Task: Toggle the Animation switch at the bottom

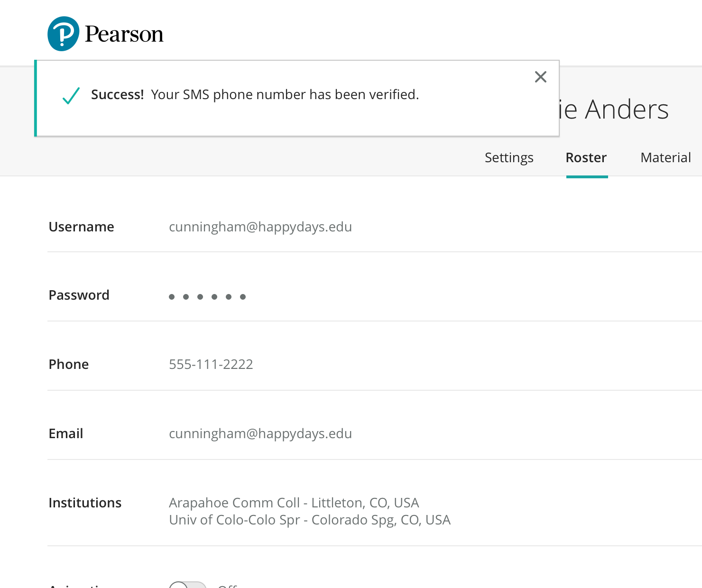Action: click(x=188, y=585)
